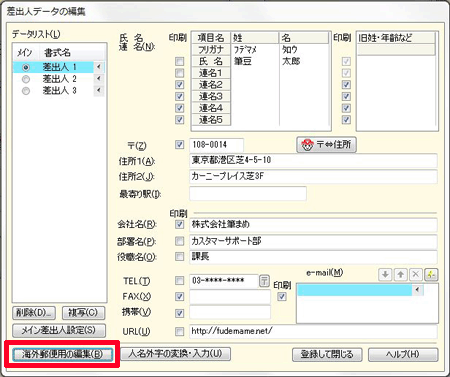Select main radio button for 差出人 3
This screenshot has height=377, width=450.
coord(26,91)
